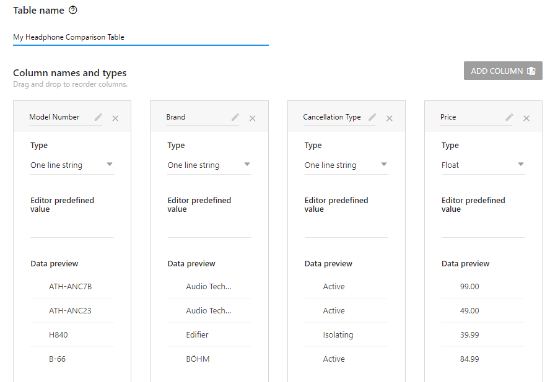Click the pencil icon for Price column
Screen dimensions: 550x382
pos(509,117)
